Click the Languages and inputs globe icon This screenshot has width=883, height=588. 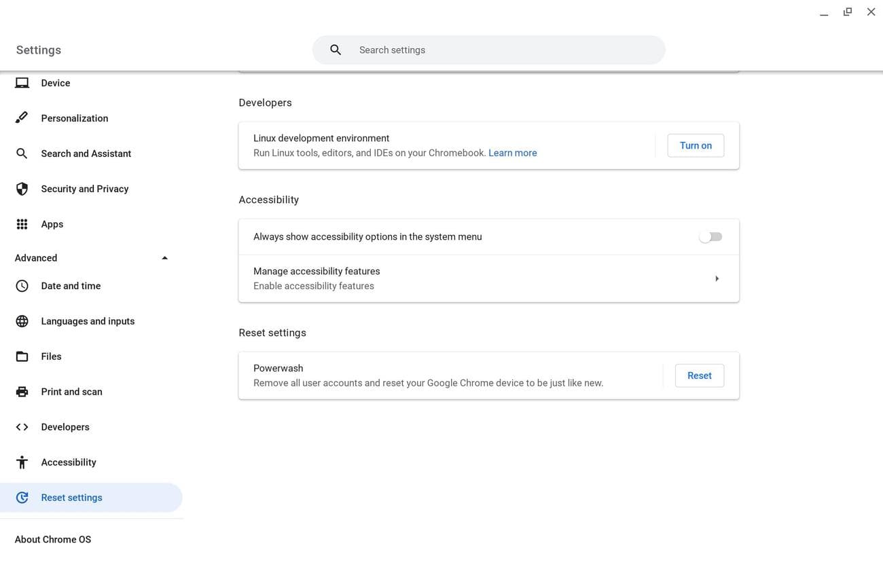22,321
